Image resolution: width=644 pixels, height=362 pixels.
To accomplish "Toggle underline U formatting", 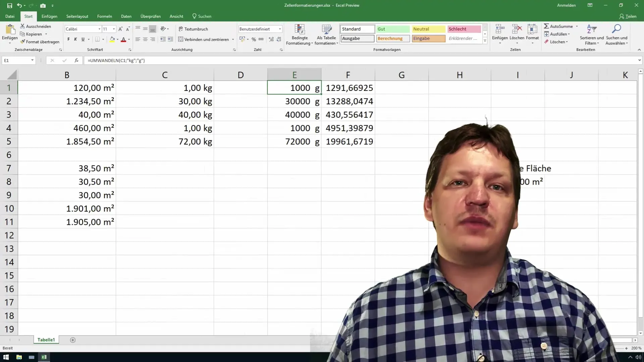I will pyautogui.click(x=83, y=39).
